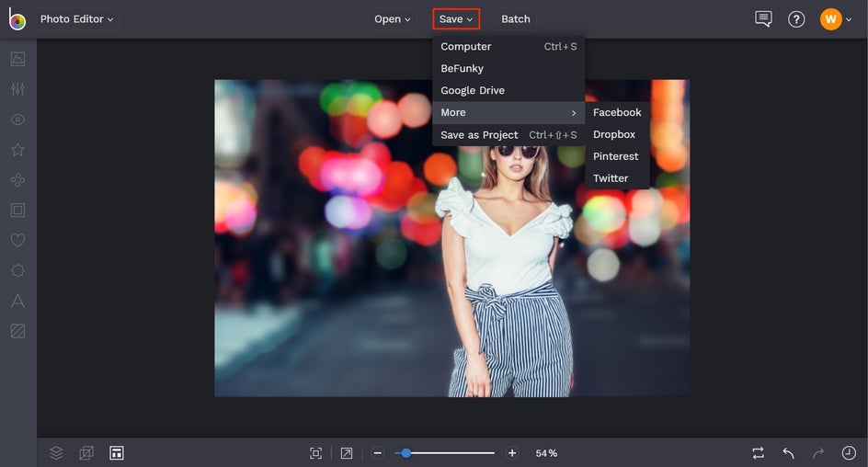Open the Image Manager panel in sidebar

click(17, 60)
